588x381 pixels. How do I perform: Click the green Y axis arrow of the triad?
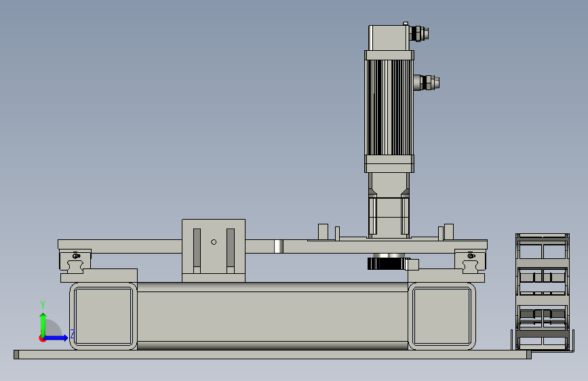click(43, 324)
